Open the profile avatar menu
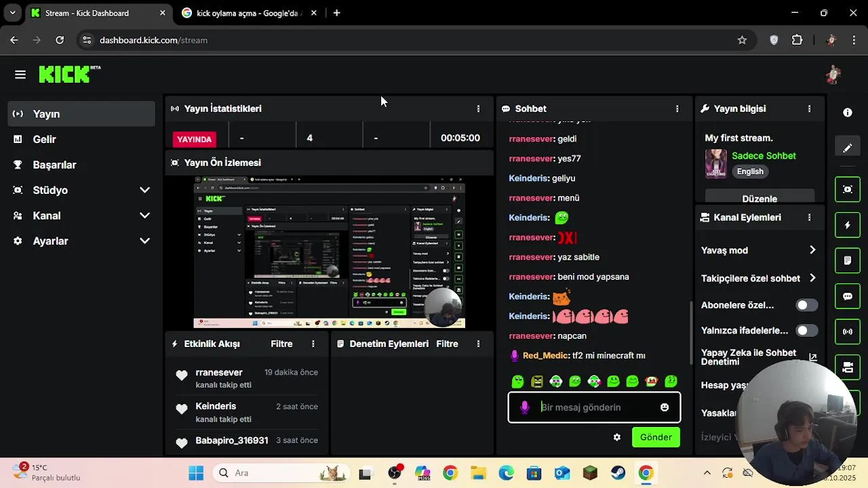This screenshot has width=868, height=488. [833, 75]
